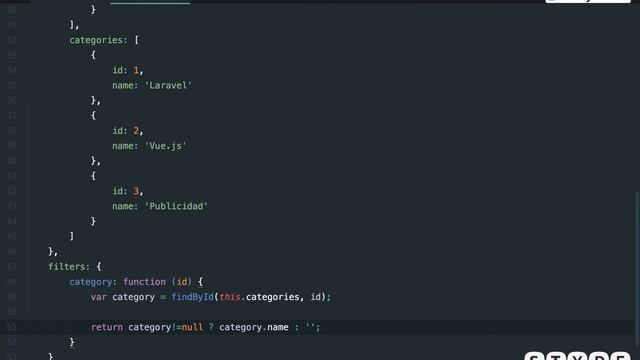
Task: Click line number 51 in gutter
Action: tap(11, 327)
